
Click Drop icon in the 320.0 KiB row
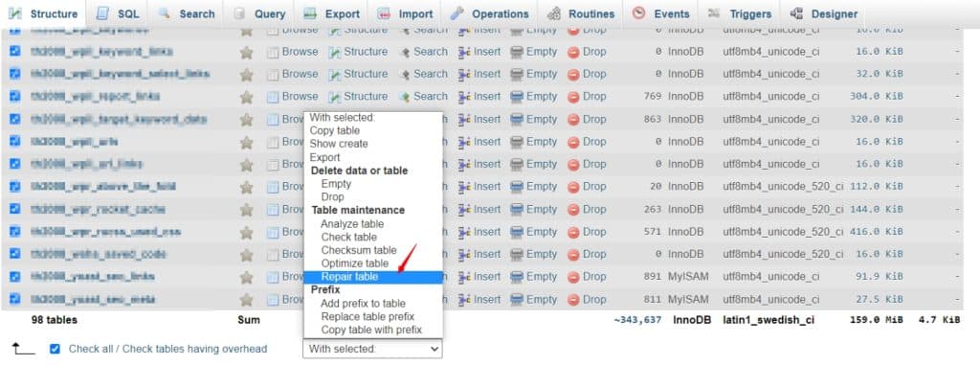coord(573,120)
